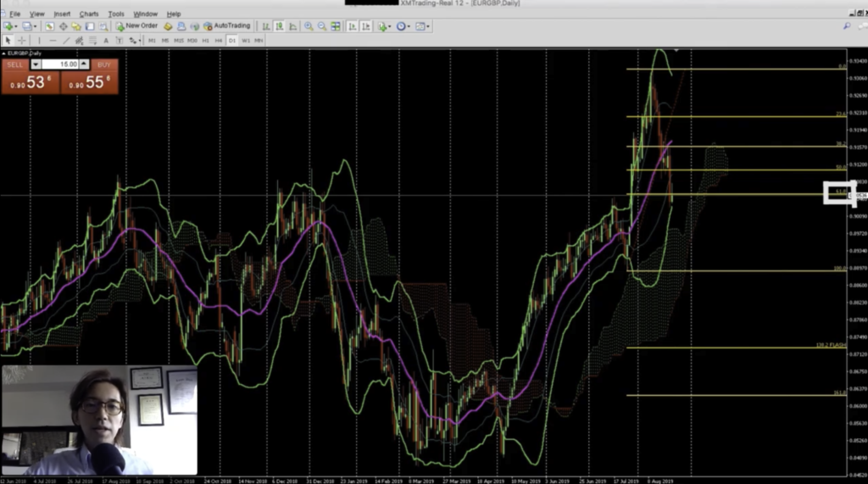
Task: Open the Help menu
Action: pyautogui.click(x=174, y=14)
